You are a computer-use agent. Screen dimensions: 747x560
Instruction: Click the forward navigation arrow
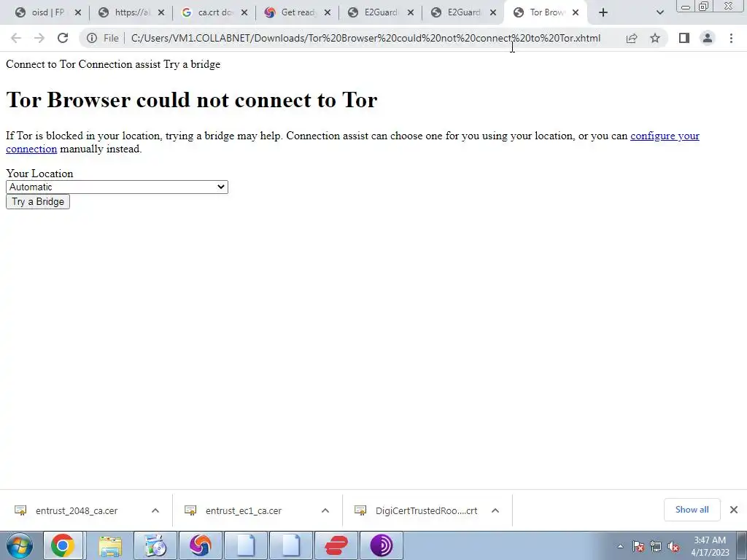click(x=39, y=38)
